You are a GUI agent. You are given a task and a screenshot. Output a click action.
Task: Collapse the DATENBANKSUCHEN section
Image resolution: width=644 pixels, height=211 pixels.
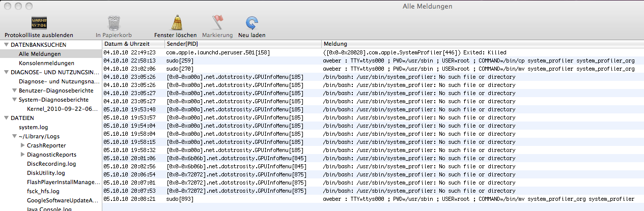point(6,45)
